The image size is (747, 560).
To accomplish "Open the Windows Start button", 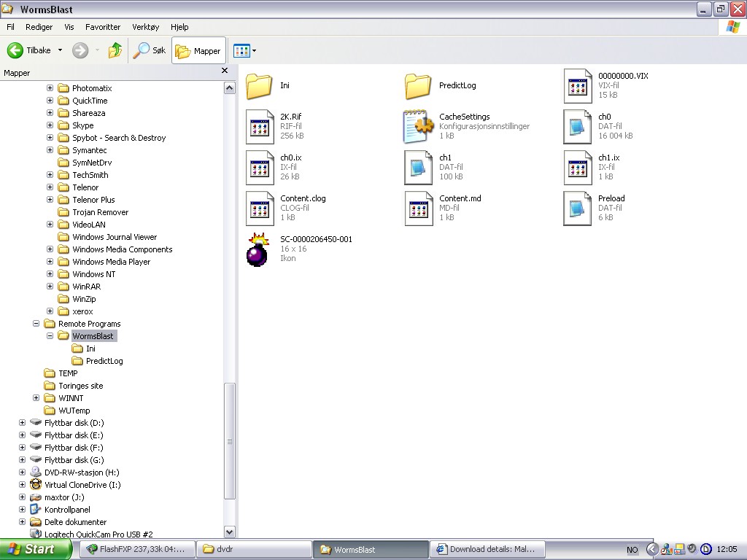I will (x=36, y=549).
